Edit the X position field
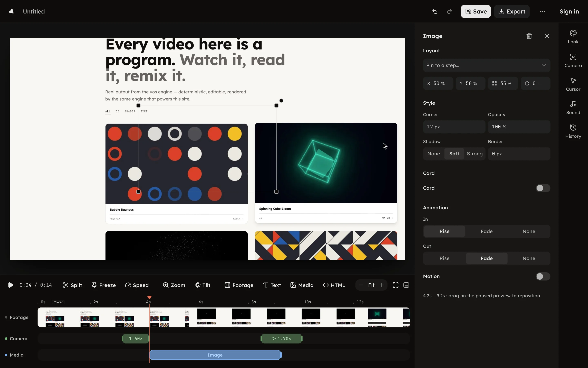 click(x=438, y=83)
